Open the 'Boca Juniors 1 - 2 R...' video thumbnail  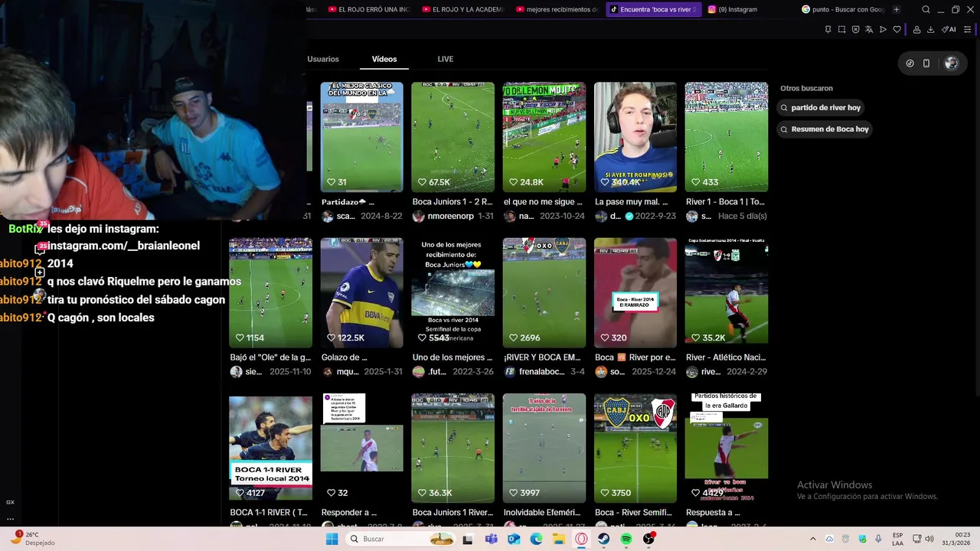452,137
